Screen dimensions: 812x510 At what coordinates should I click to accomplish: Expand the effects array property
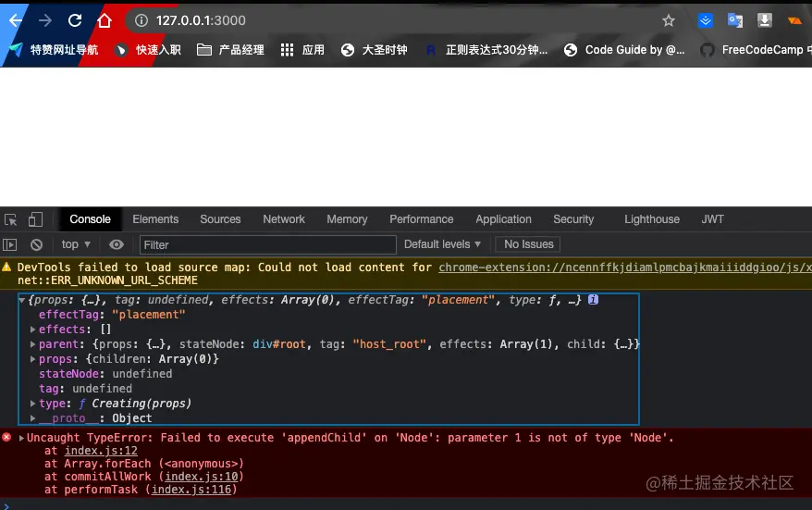coord(32,330)
